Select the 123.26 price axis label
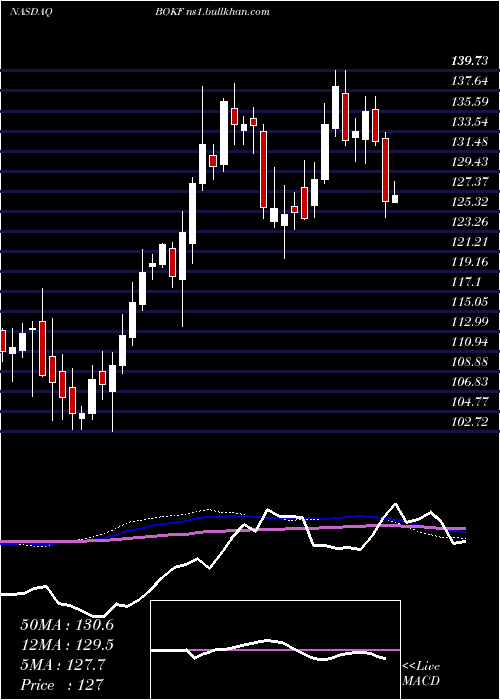The width and height of the screenshot is (500, 700). click(x=469, y=222)
